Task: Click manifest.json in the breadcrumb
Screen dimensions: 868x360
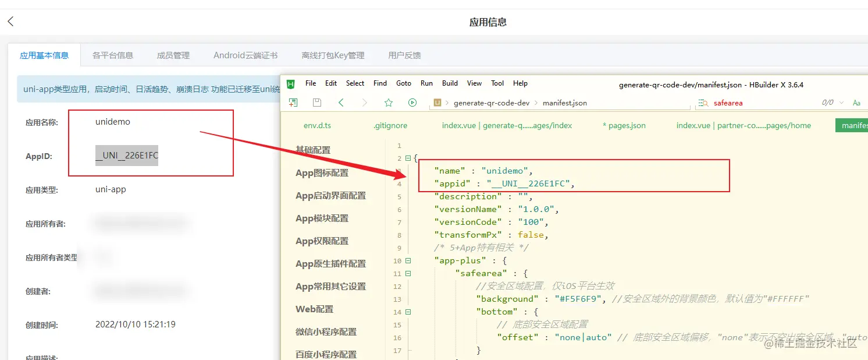Action: tap(565, 103)
